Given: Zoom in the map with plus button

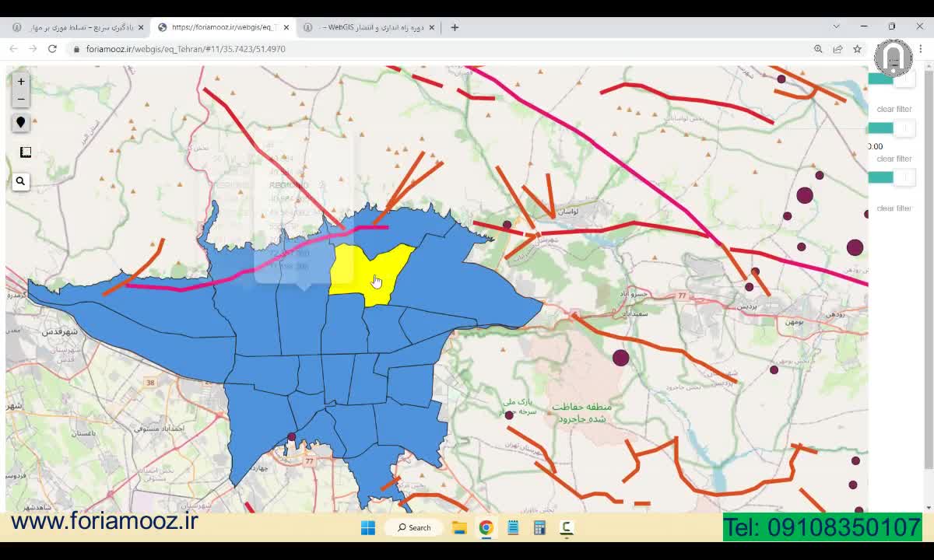Looking at the screenshot, I should pos(21,81).
